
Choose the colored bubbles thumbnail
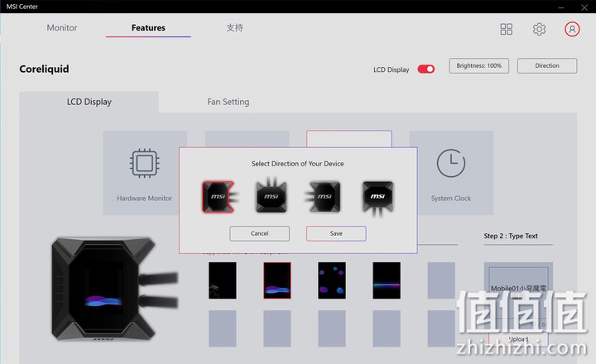point(332,280)
